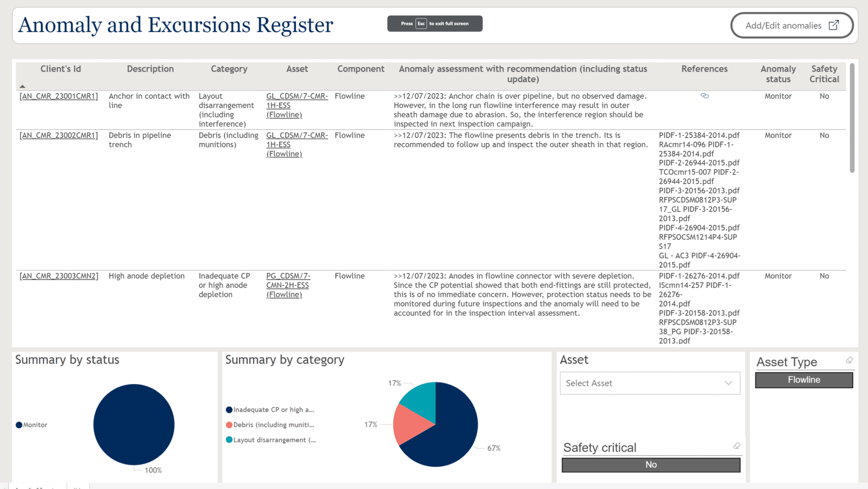Screen dimensions: 868x489
Task: Select Debris legend swatch in category summary
Action: (x=229, y=425)
